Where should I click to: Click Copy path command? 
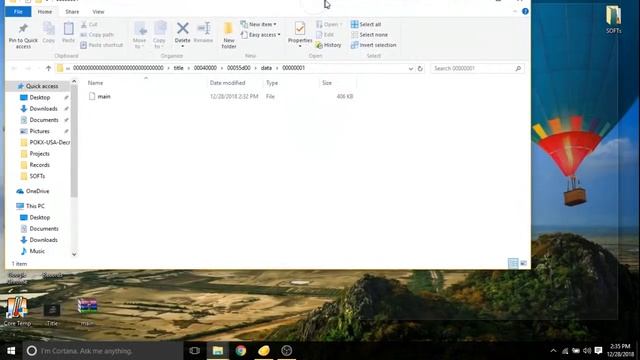point(97,35)
